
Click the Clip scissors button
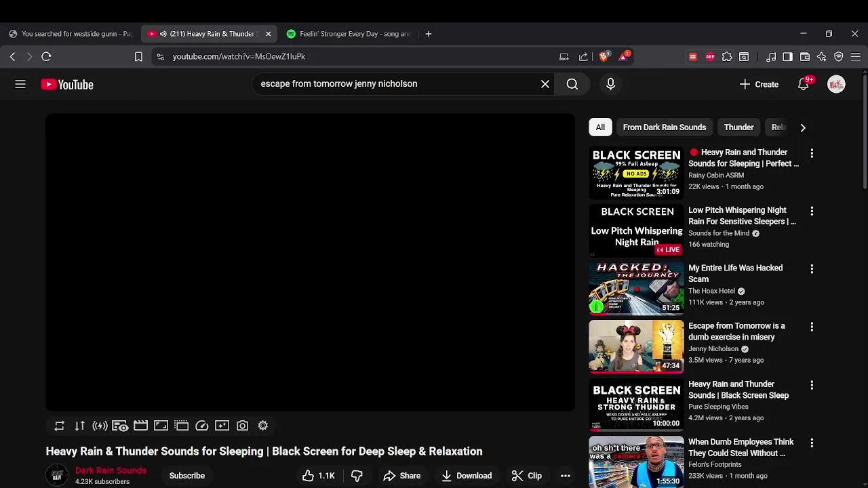click(x=527, y=476)
